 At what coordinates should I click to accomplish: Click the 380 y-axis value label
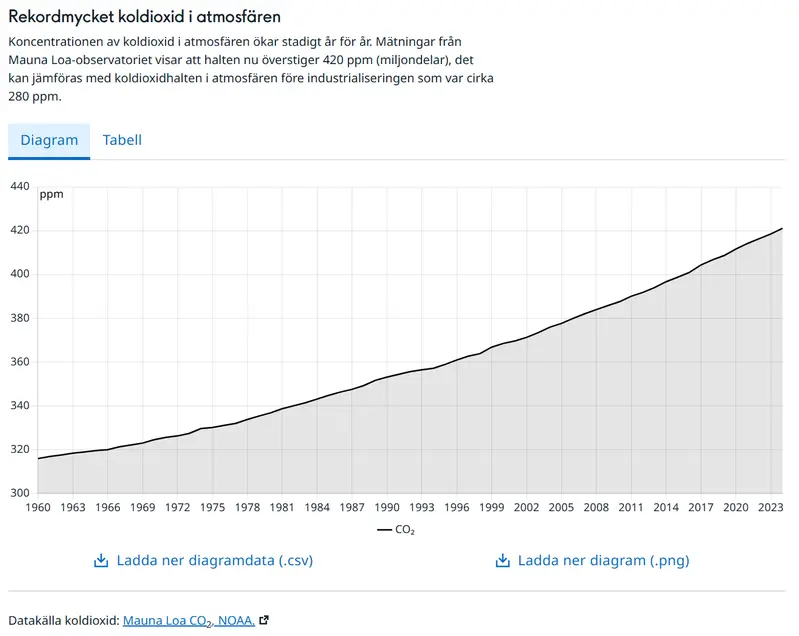pos(20,318)
